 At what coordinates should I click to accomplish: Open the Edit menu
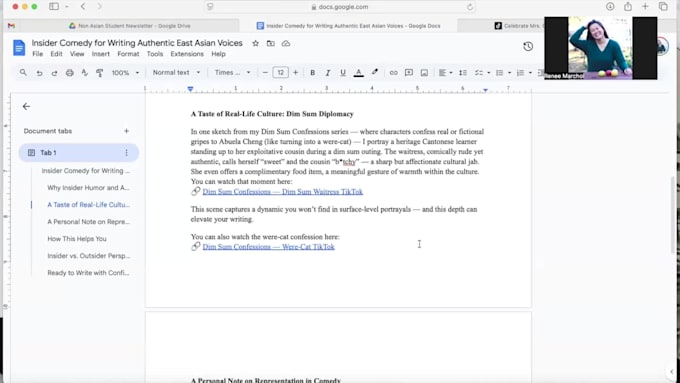(x=56, y=54)
